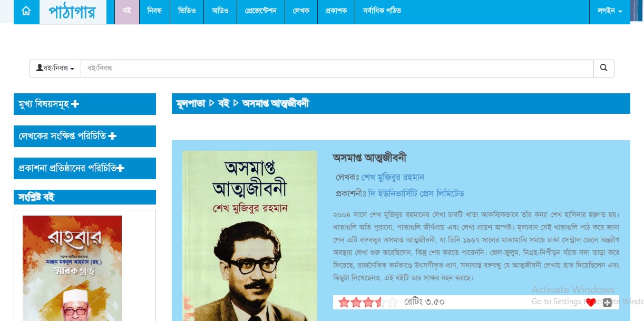Select the সর্বাধিক পঠিত menu item
Viewport: 644px width, 321px height.
[382, 11]
